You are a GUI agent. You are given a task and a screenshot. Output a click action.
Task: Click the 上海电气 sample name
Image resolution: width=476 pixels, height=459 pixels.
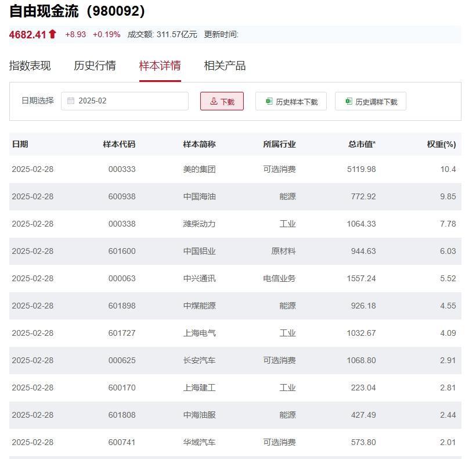point(199,333)
